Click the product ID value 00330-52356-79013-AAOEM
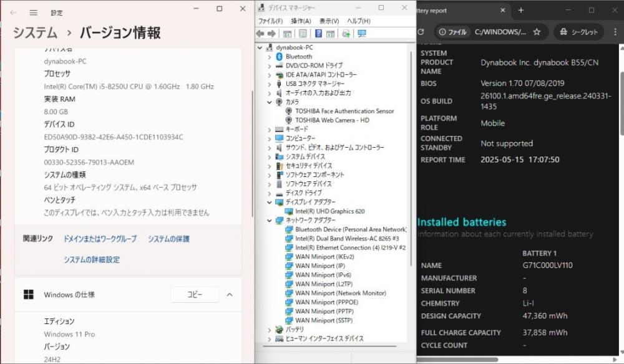This screenshot has height=364, width=624. pos(89,162)
